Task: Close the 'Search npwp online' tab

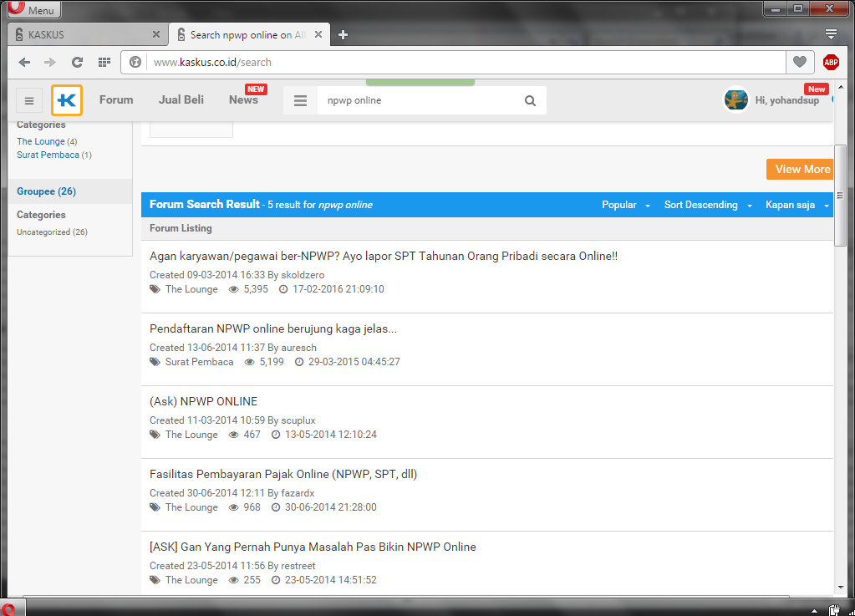Action: coord(318,34)
